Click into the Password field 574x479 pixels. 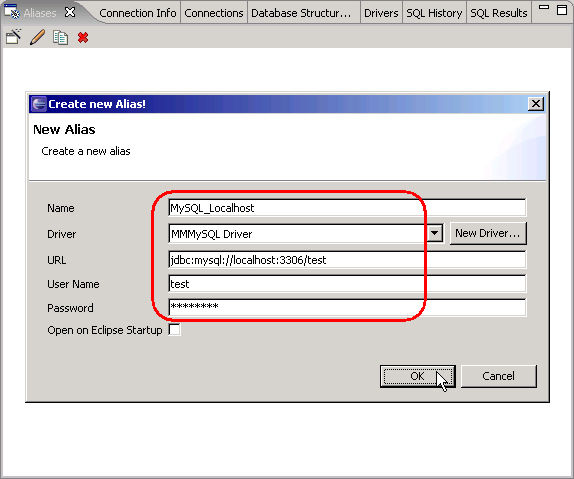[347, 307]
